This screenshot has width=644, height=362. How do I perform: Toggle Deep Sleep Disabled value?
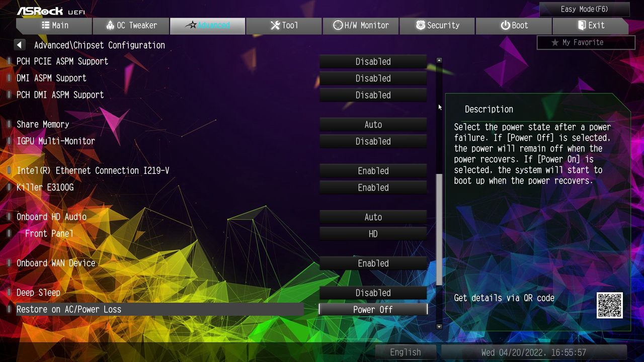click(373, 293)
